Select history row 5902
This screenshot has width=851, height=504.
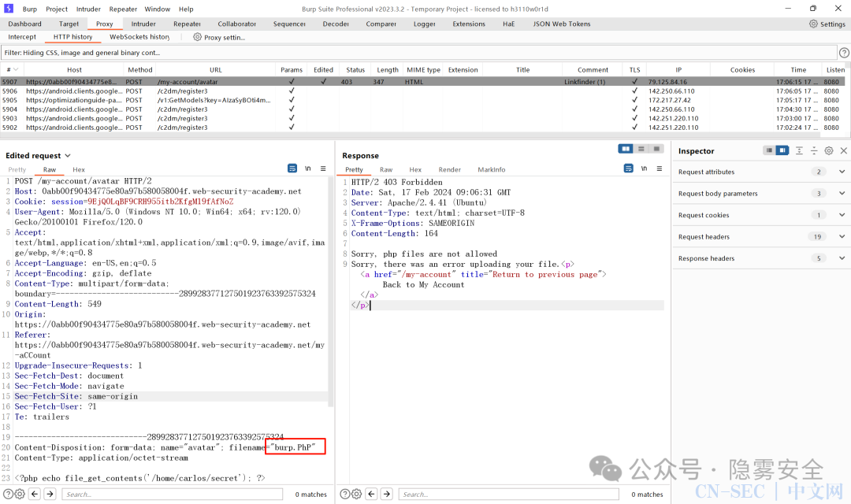[x=424, y=128]
